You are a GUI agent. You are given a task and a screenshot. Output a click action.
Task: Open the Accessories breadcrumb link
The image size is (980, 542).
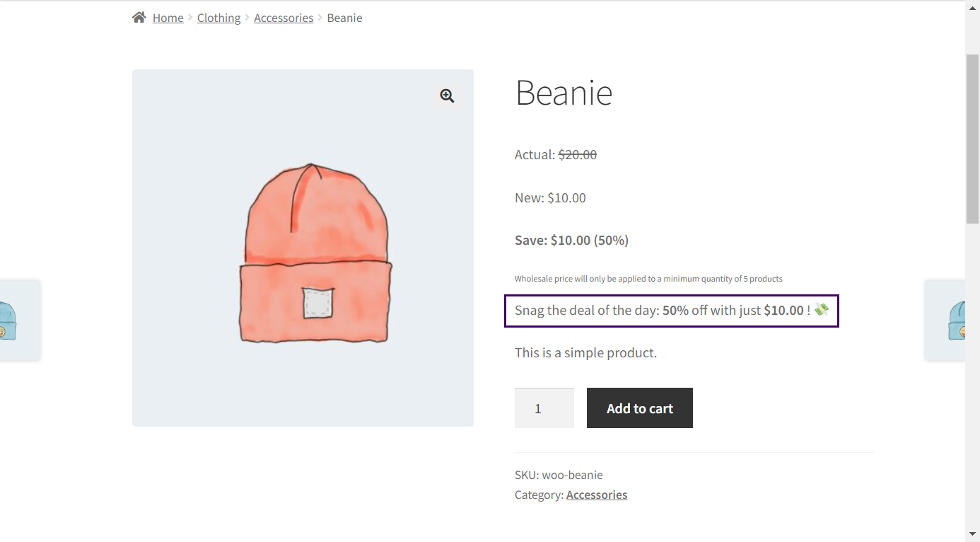284,18
